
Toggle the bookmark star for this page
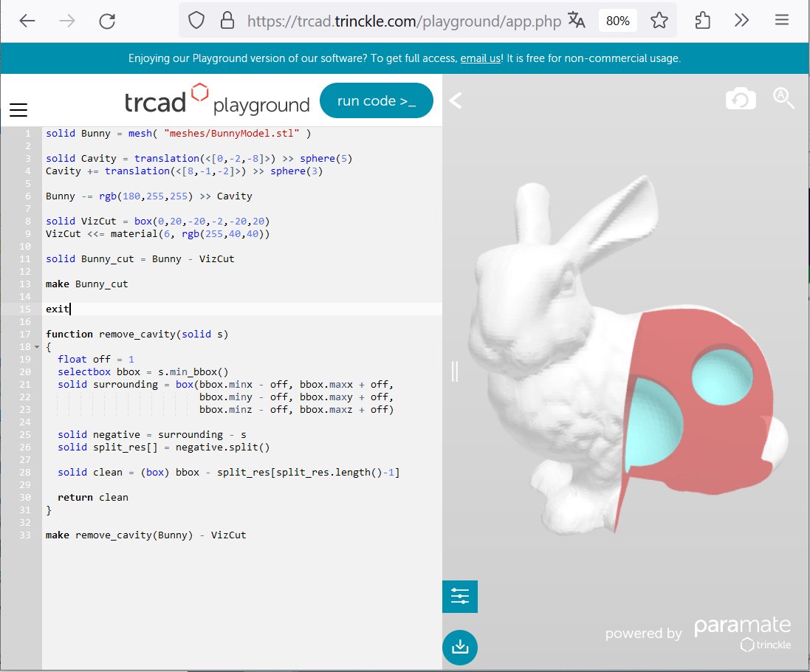659,21
